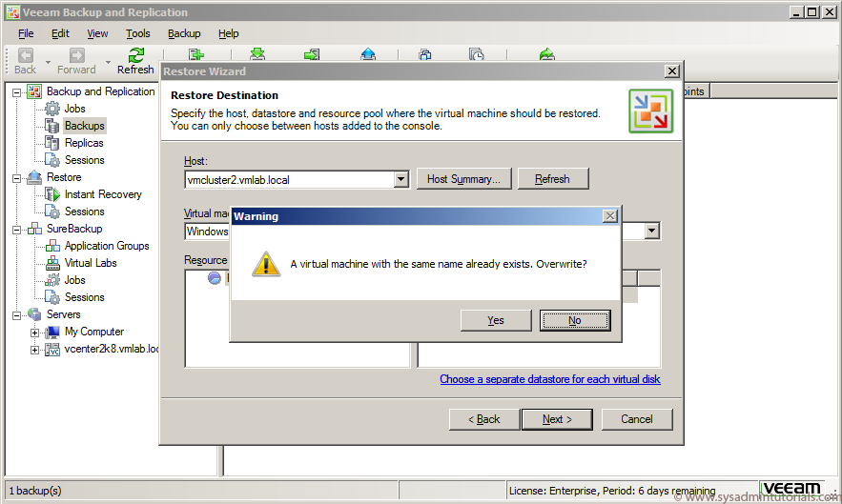Click the yellow warning triangle icon
Screen dimensions: 842x504
266,264
